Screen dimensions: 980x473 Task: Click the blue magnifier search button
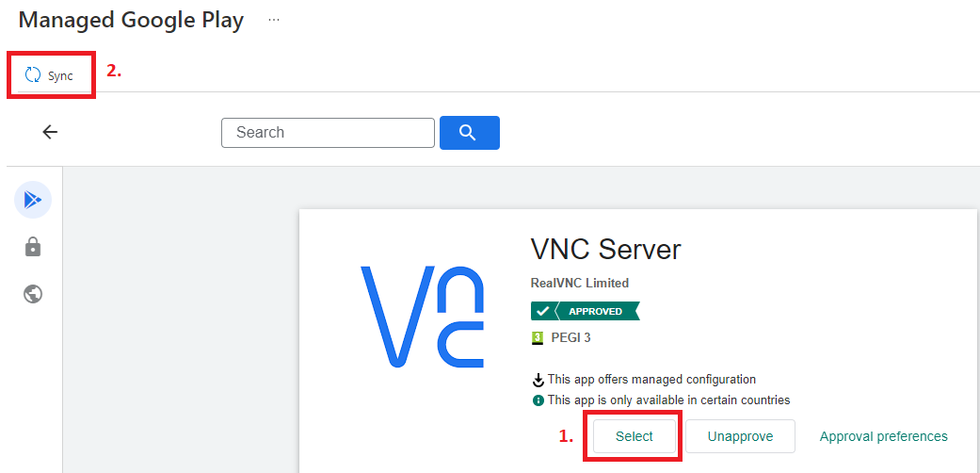point(470,133)
